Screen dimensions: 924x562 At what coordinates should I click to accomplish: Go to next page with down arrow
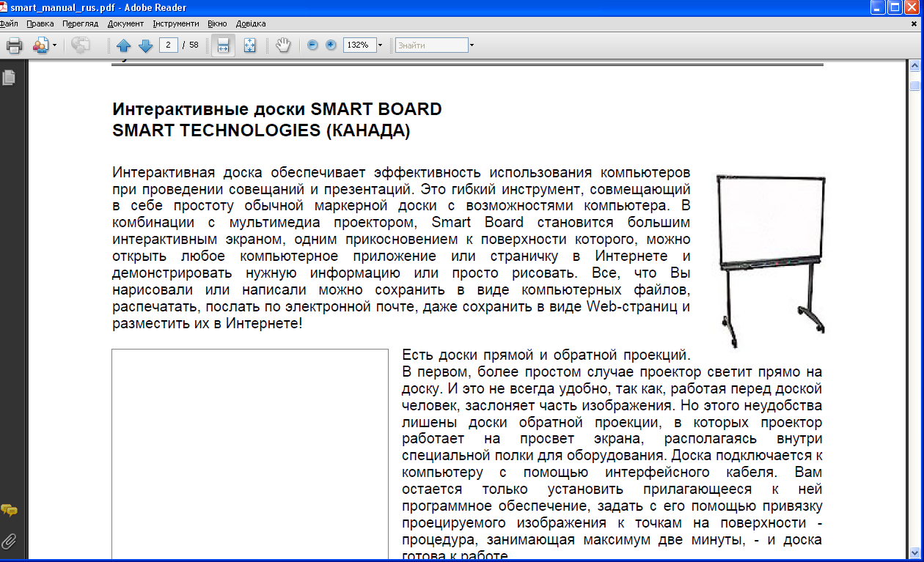pyautogui.click(x=145, y=45)
